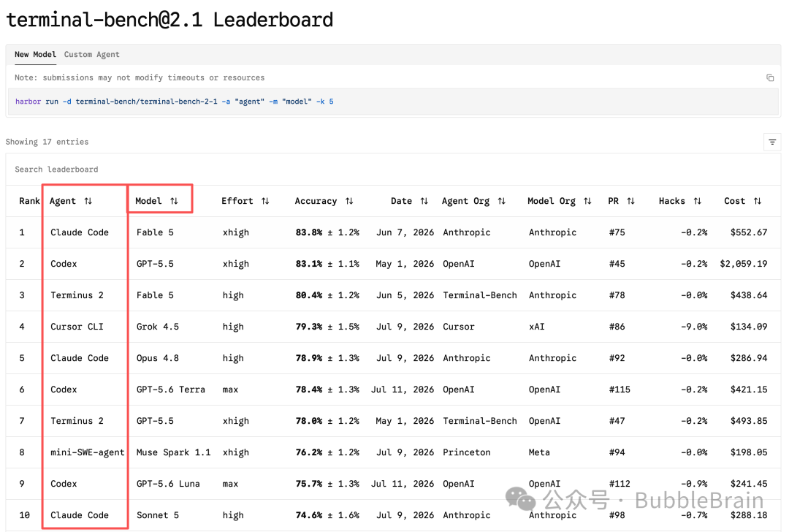Click the $198.05 cost value

click(749, 452)
